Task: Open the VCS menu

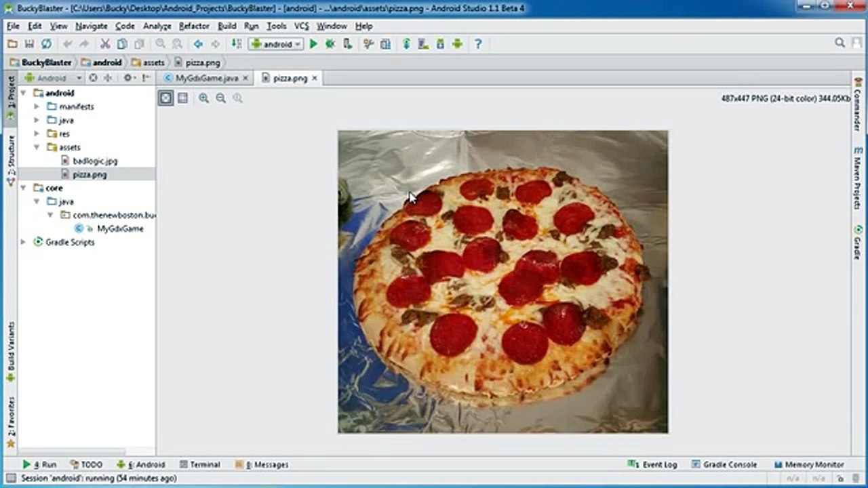Action: click(x=302, y=26)
